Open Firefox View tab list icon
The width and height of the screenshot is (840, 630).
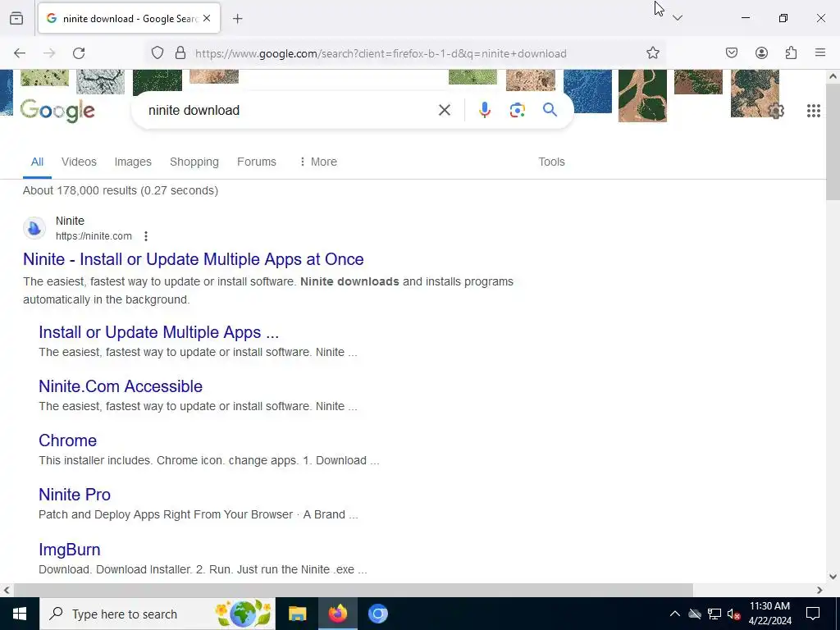click(16, 19)
